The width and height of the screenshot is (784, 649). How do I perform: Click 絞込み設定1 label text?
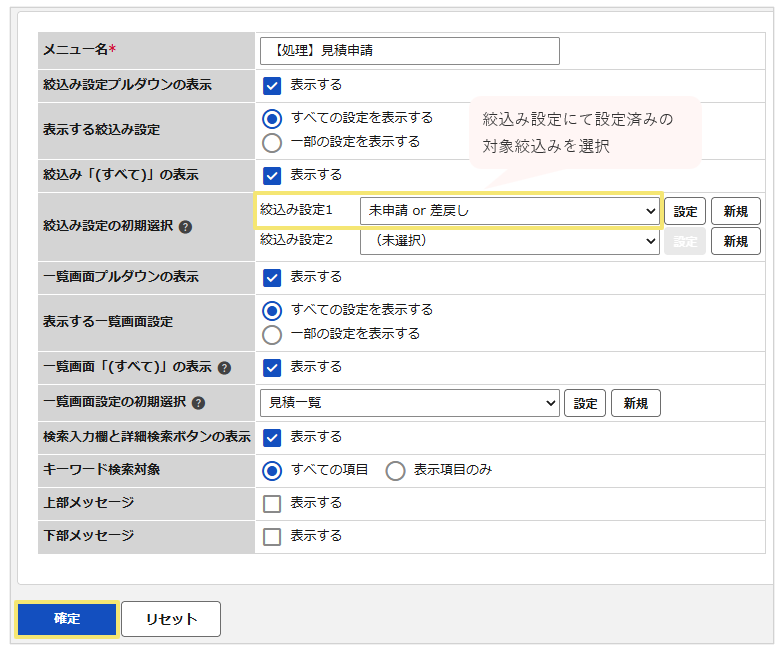(296, 210)
